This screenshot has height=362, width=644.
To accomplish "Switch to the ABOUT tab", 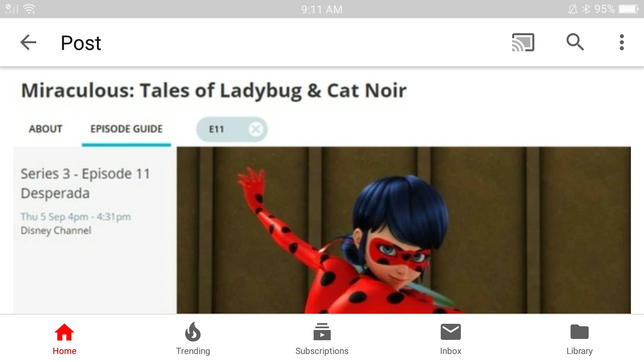I will (x=46, y=129).
